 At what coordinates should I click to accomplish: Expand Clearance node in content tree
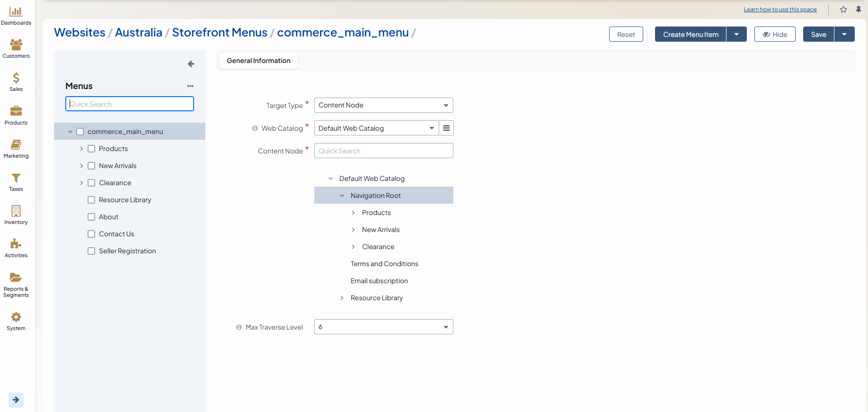(353, 247)
